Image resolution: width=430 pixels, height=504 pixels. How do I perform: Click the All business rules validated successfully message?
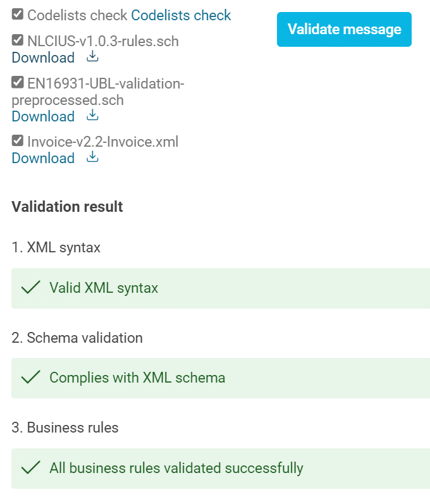point(176,469)
